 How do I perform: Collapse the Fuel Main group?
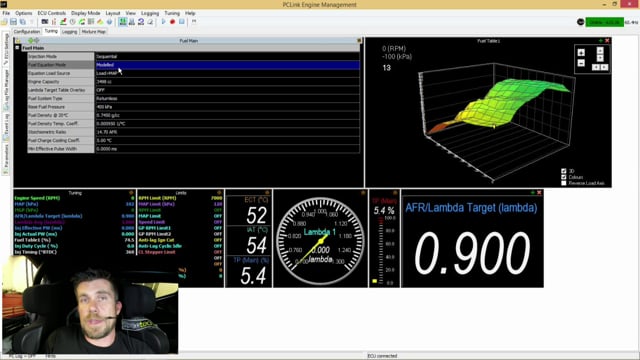point(17,48)
